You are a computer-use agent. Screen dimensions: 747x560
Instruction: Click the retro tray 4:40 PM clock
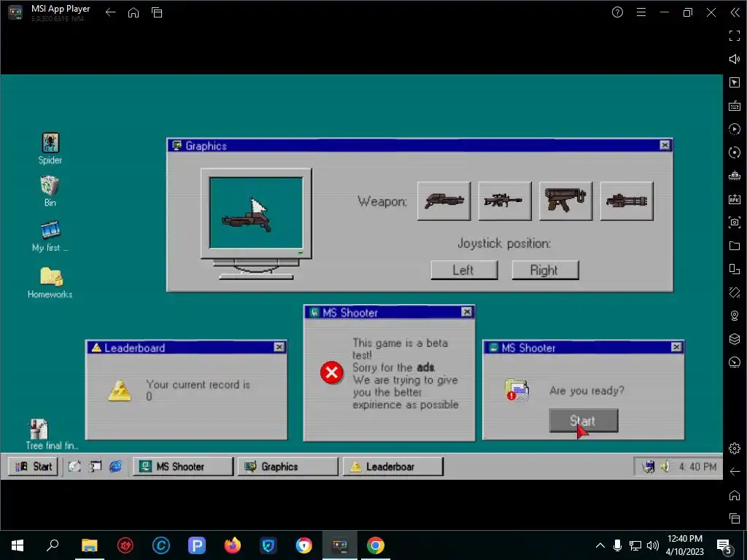click(x=697, y=467)
